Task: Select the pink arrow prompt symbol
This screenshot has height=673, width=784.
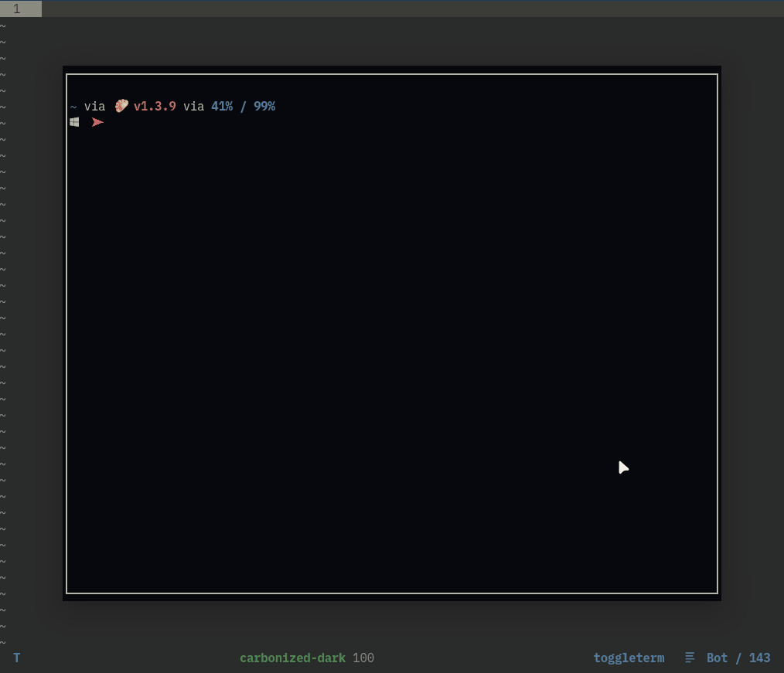Action: pyautogui.click(x=98, y=122)
